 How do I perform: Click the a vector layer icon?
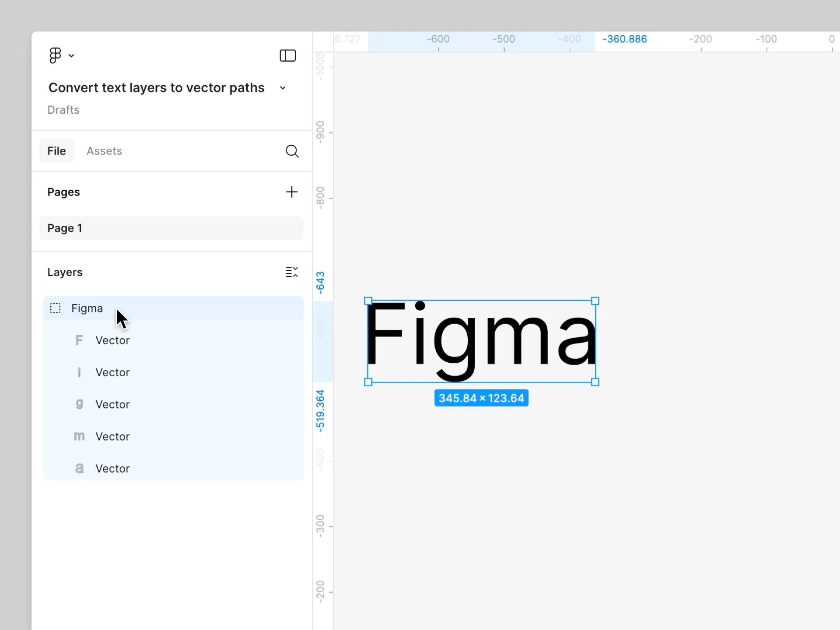pyautogui.click(x=79, y=469)
